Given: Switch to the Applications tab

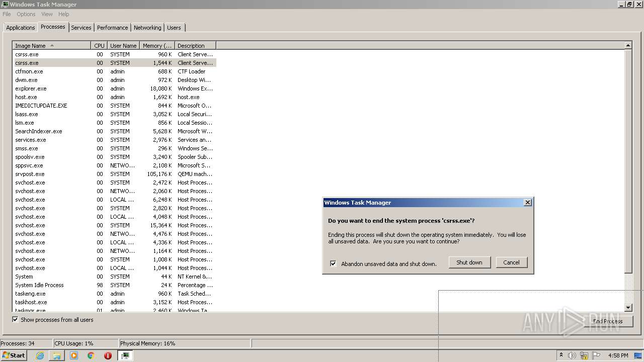Looking at the screenshot, I should click(x=21, y=28).
